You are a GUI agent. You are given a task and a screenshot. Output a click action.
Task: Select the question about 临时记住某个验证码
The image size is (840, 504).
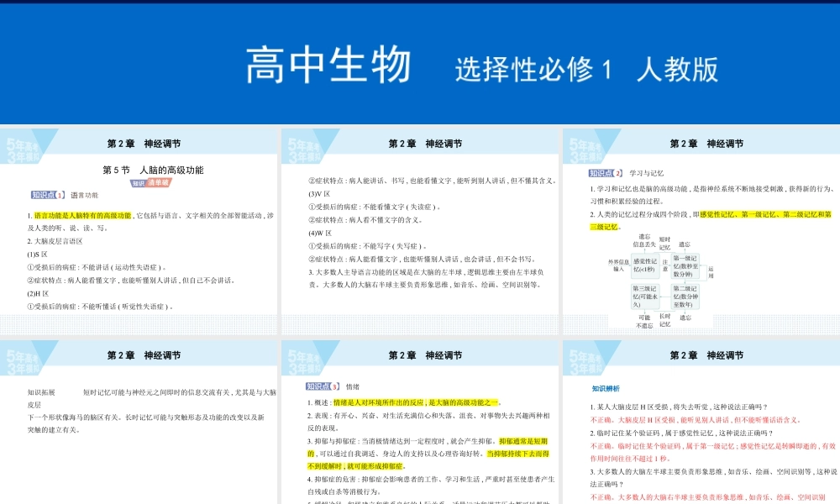click(682, 433)
